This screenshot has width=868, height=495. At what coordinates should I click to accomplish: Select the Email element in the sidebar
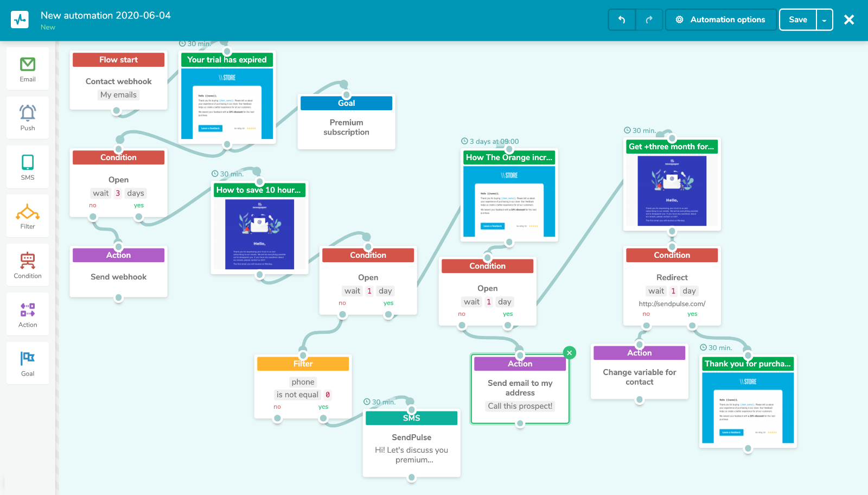click(x=27, y=68)
